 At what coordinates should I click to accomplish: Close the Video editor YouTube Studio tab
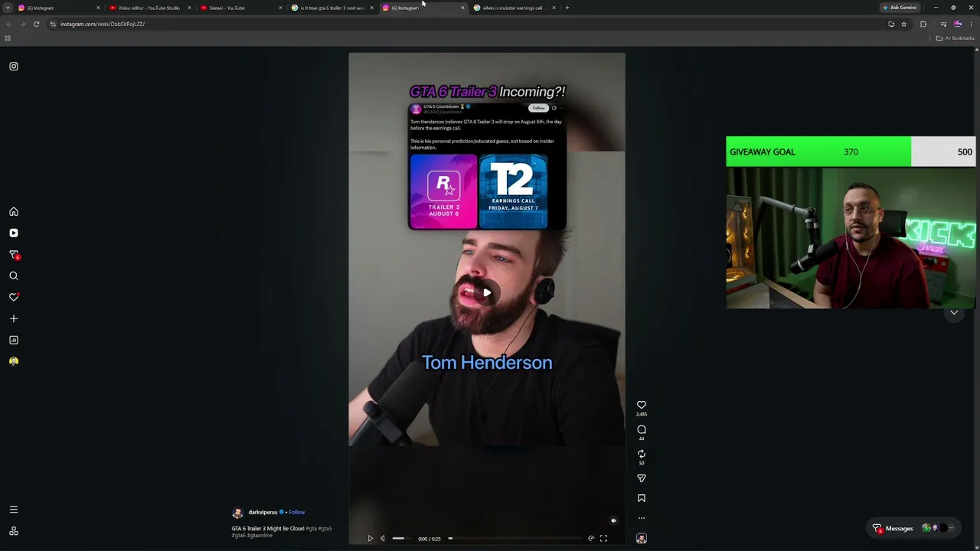[189, 8]
